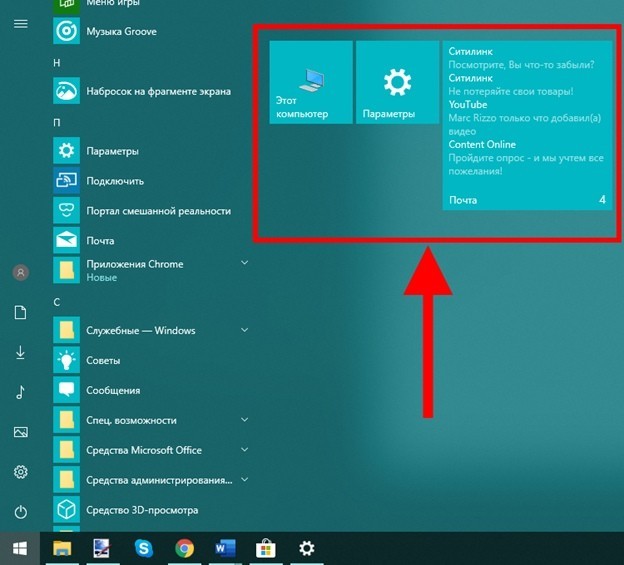This screenshot has height=565, width=624.
Task: Launch Музыка Groove from the app list
Action: coord(150,31)
